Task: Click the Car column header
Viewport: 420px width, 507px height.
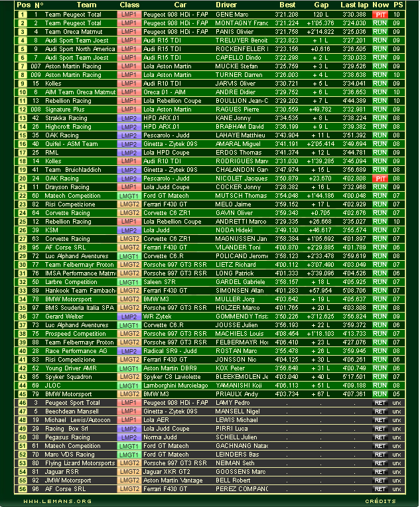Action: pos(180,5)
